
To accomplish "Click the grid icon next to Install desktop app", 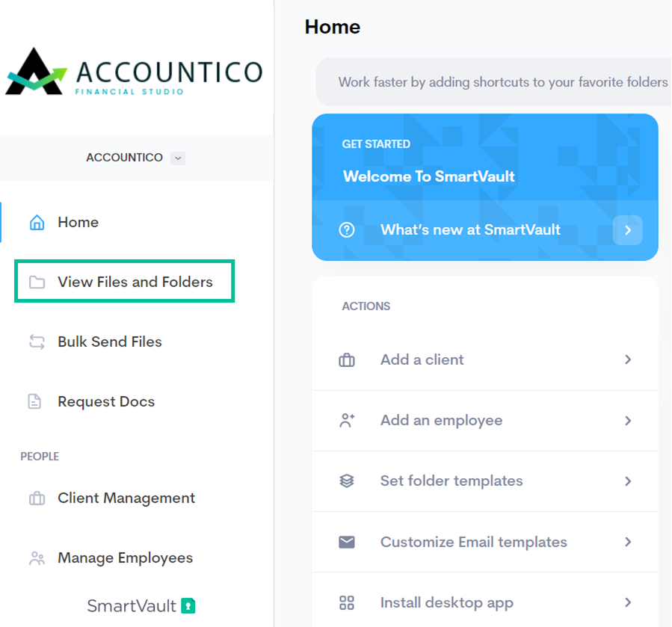I will pos(346,602).
